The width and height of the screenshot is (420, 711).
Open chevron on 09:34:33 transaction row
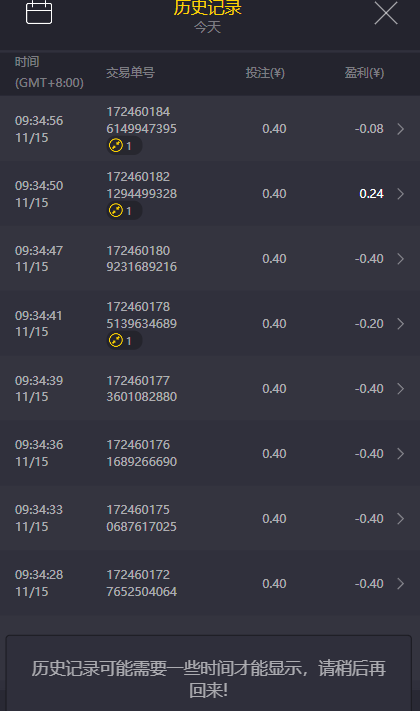400,518
